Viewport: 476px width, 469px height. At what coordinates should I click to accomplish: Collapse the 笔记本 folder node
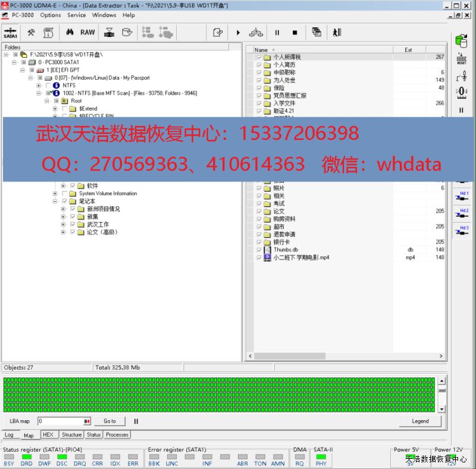click(55, 201)
